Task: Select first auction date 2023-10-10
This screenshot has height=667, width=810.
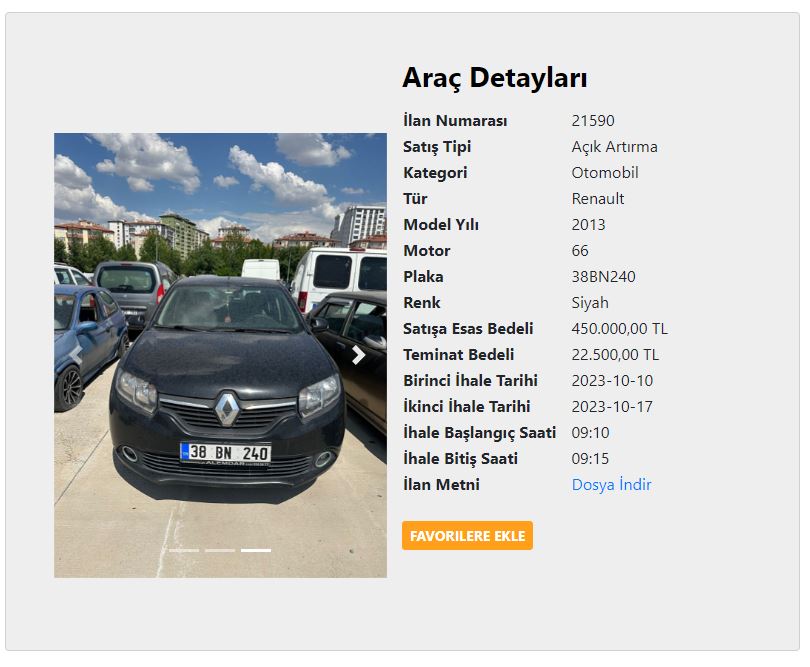Action: [x=612, y=381]
